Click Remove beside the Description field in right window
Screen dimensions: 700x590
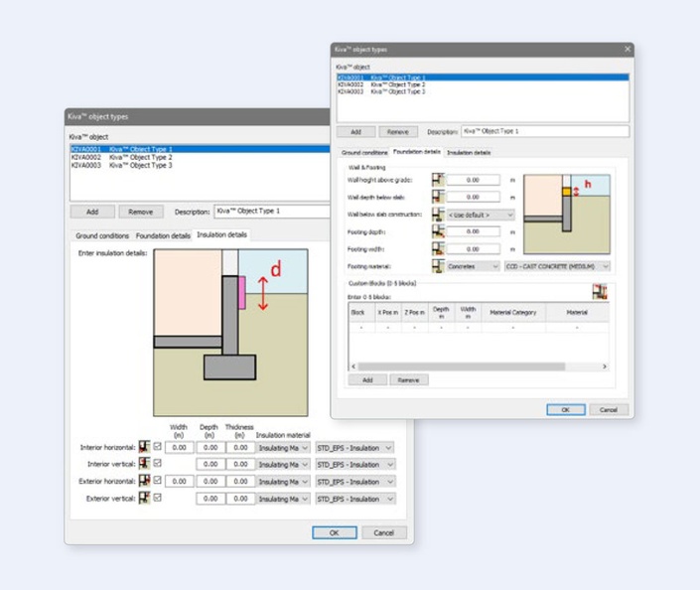pos(398,132)
